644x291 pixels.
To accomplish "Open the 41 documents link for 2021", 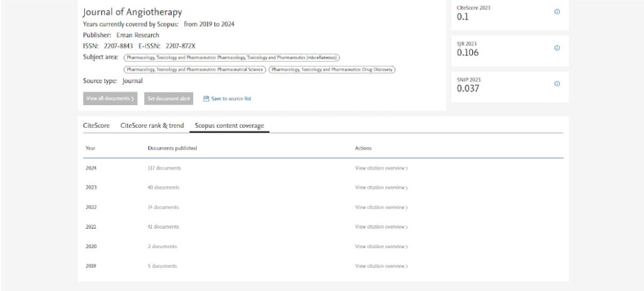I will coord(164,227).
